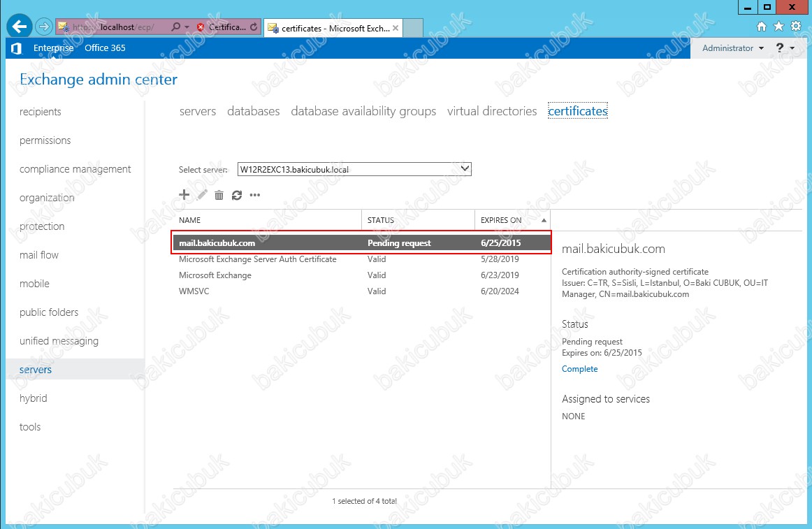Viewport: 812px width, 529px height.
Task: Click the Pending request status cell in list
Action: point(399,243)
